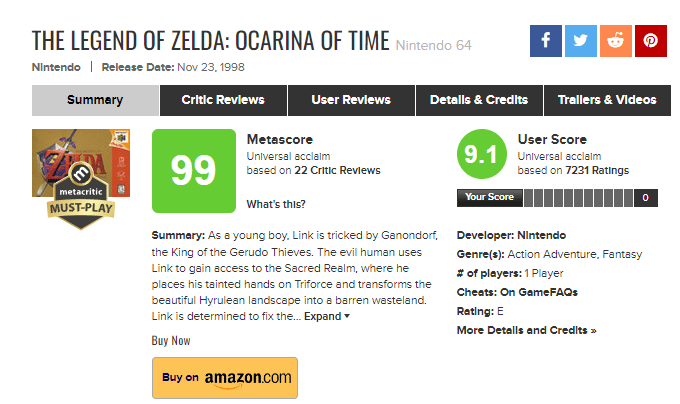Share page on Facebook icon
The height and width of the screenshot is (404, 680).
tap(546, 40)
